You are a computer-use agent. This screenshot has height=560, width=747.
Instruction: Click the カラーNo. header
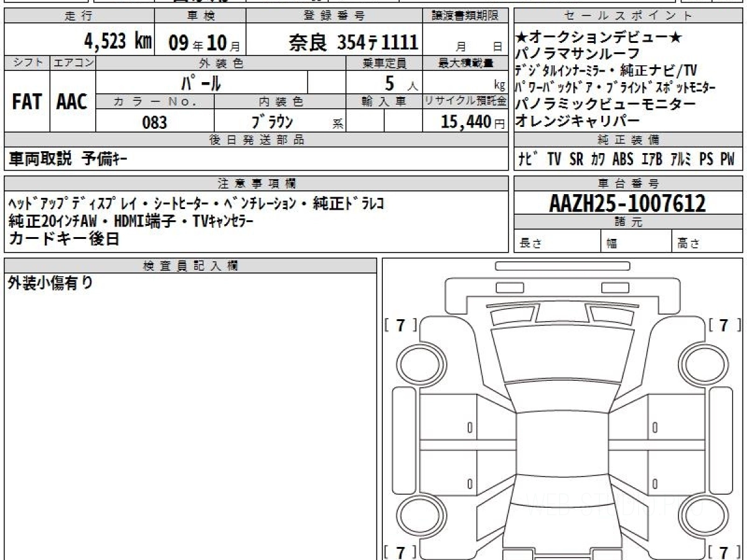(155, 101)
